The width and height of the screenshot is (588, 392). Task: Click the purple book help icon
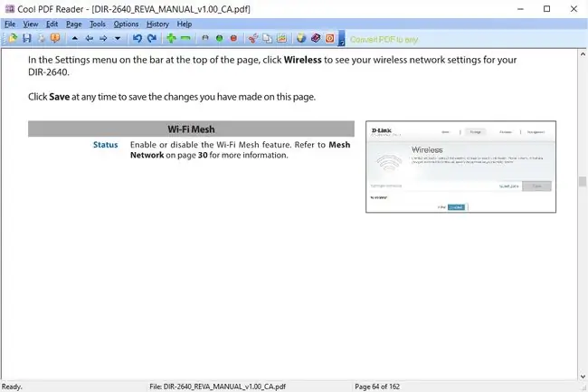(x=316, y=38)
